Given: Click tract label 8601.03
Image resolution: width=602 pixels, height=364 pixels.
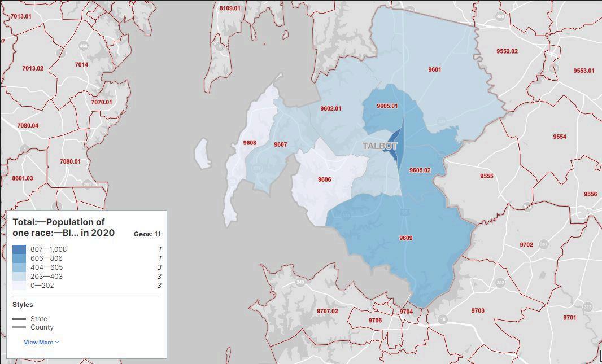Looking at the screenshot, I should point(22,178).
